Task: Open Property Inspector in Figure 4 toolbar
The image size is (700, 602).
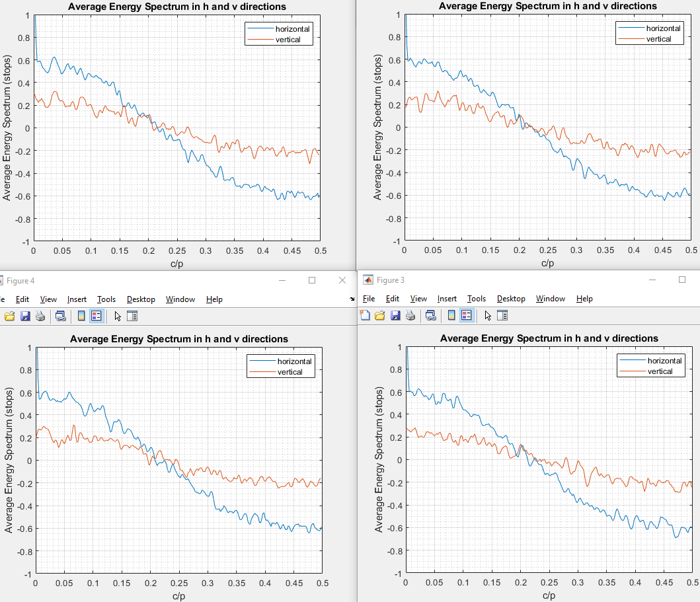Action: [132, 317]
